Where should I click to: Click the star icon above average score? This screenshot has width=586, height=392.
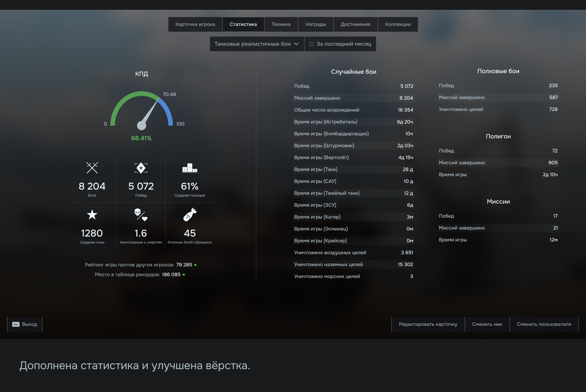click(x=92, y=215)
